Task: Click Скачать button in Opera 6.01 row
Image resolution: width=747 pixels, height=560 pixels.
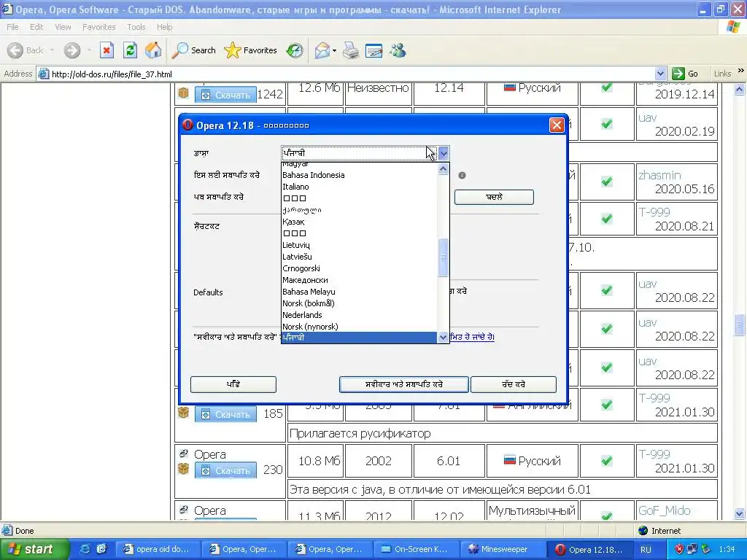Action: 225,470
